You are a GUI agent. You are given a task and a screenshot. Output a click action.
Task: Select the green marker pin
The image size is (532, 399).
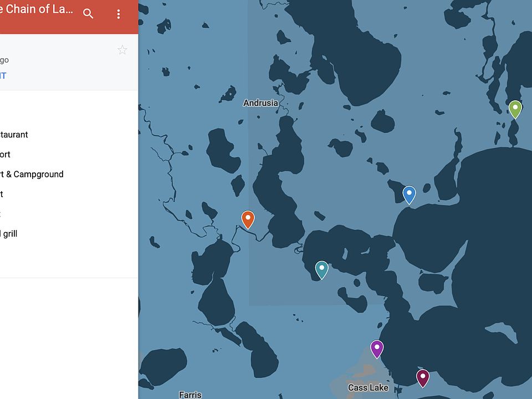[x=515, y=109]
